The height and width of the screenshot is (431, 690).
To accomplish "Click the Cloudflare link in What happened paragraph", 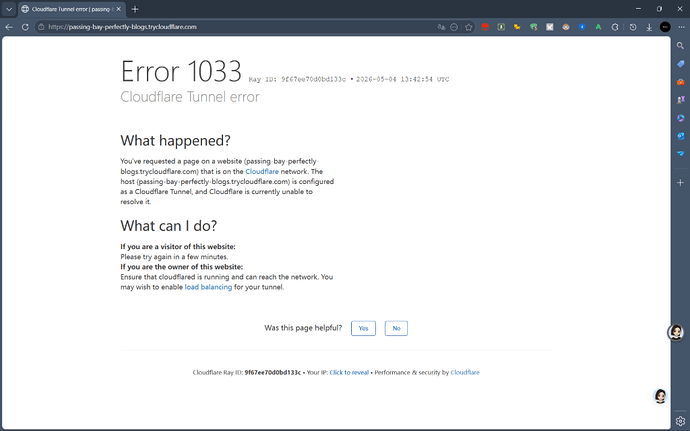I will coord(262,171).
